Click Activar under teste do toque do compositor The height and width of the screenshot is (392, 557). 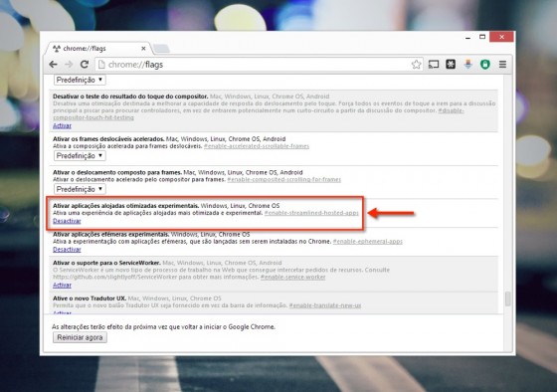[x=62, y=125]
